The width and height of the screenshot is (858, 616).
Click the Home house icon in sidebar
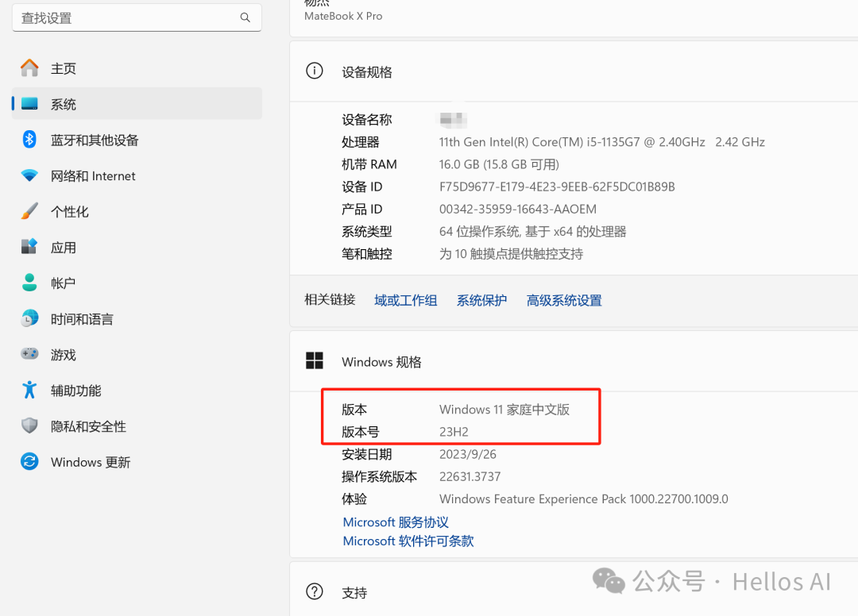click(x=29, y=67)
